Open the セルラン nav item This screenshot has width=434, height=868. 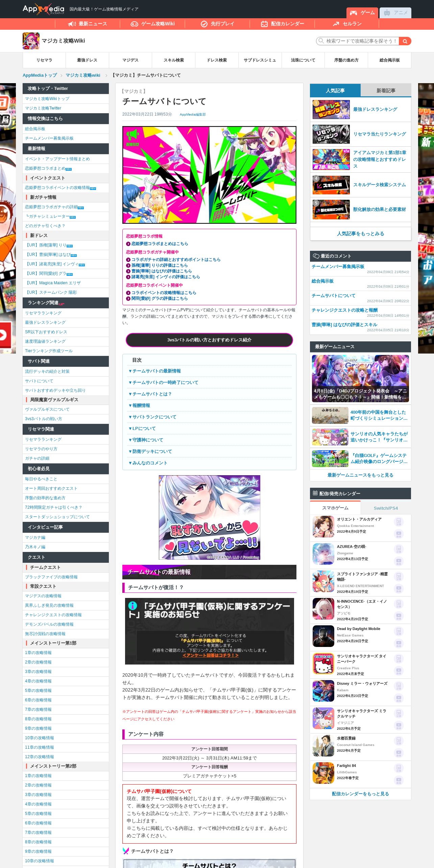[x=347, y=24]
